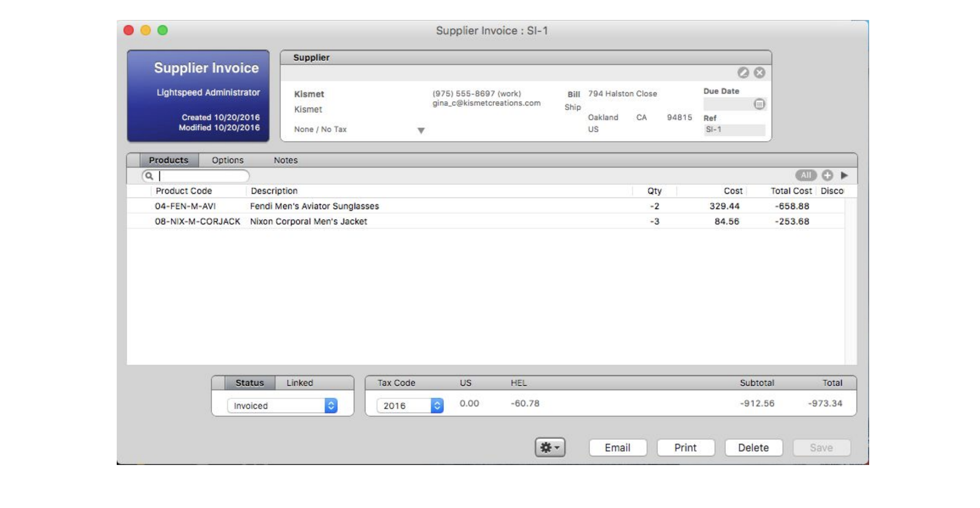Open the Invoiced status dropdown
Screen dimensions: 980x508
331,405
